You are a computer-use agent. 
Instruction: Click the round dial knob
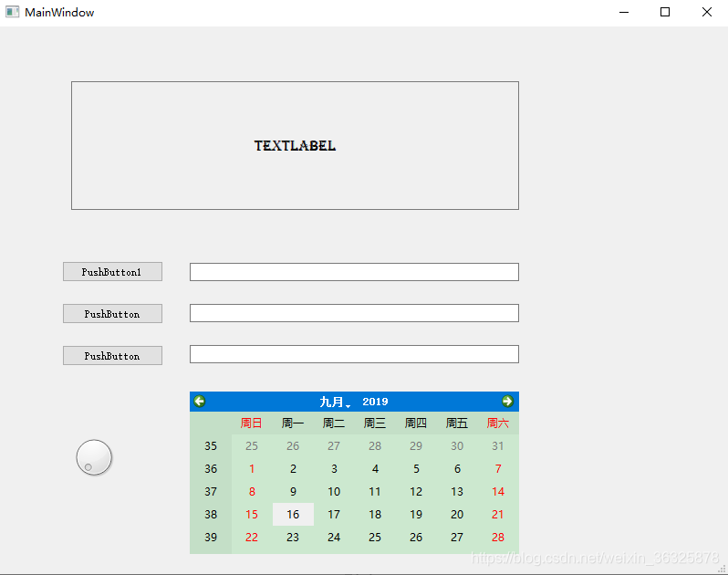pos(94,457)
